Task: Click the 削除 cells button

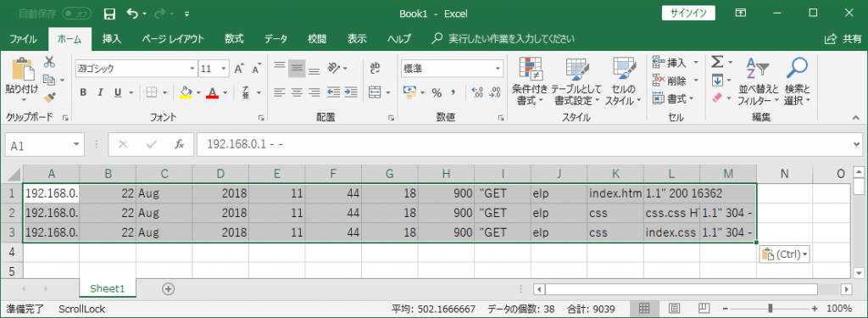Action: (x=676, y=81)
